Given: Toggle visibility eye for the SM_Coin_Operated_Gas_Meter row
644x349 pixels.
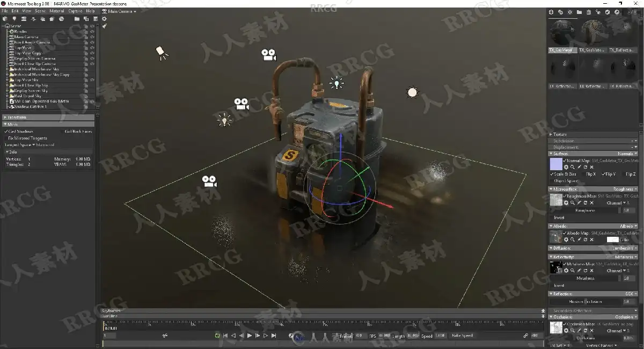Looking at the screenshot, I should point(92,101).
